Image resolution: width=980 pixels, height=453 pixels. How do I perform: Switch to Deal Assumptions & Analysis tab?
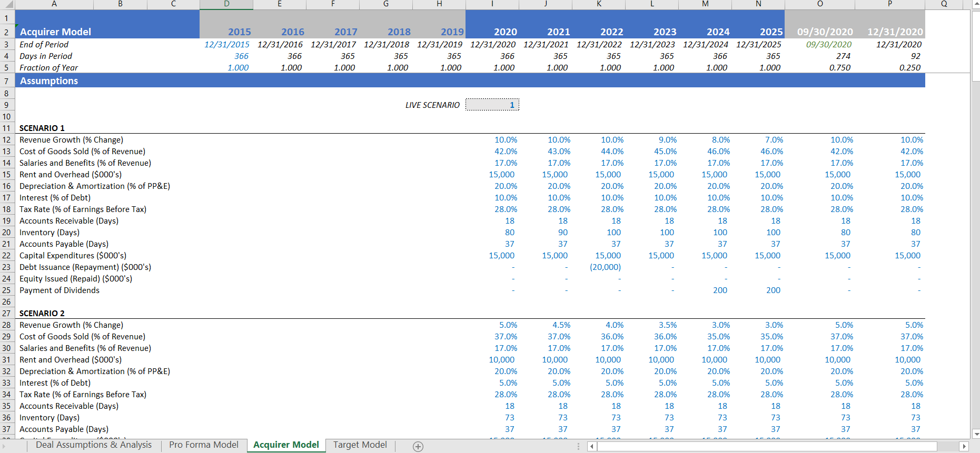(x=94, y=445)
